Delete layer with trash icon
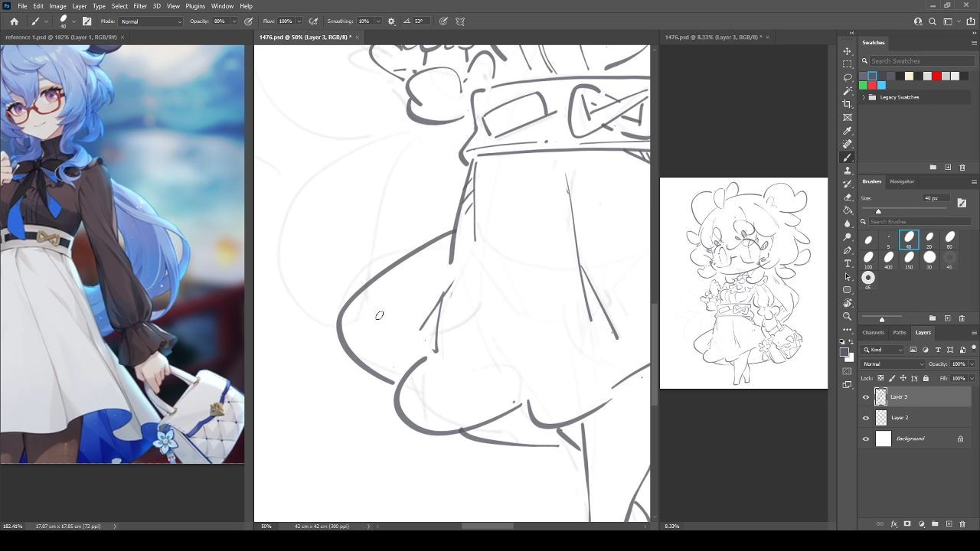 [x=962, y=524]
